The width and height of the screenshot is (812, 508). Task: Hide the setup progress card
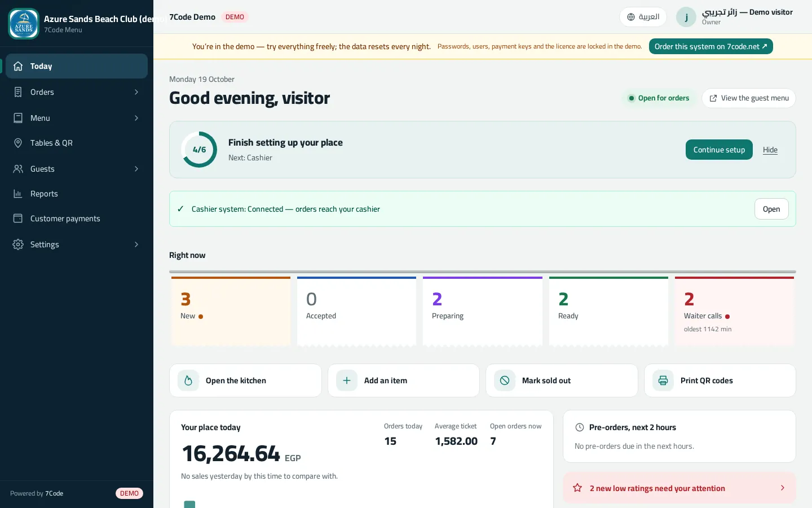coord(770,150)
